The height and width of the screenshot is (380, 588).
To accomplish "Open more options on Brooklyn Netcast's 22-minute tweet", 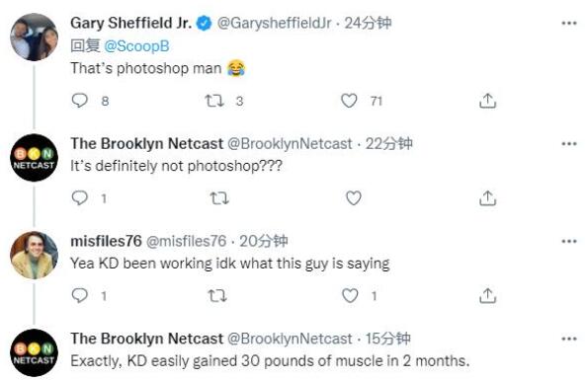I will 569,144.
